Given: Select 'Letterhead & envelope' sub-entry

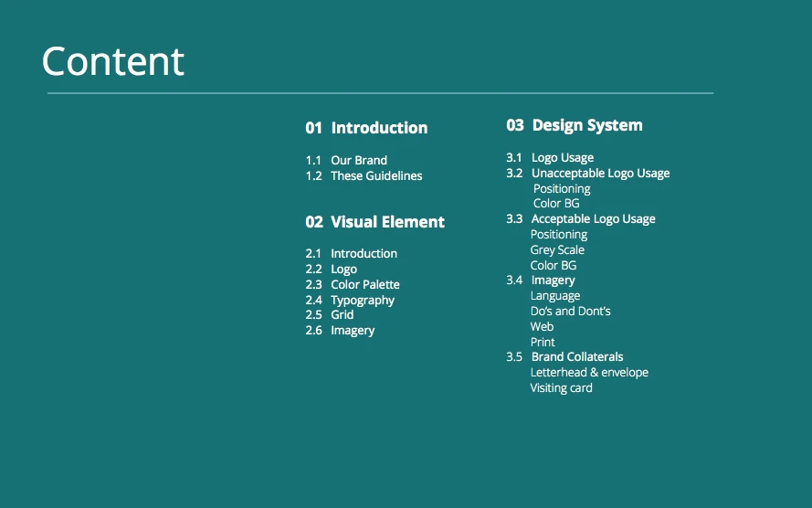Looking at the screenshot, I should [x=589, y=373].
